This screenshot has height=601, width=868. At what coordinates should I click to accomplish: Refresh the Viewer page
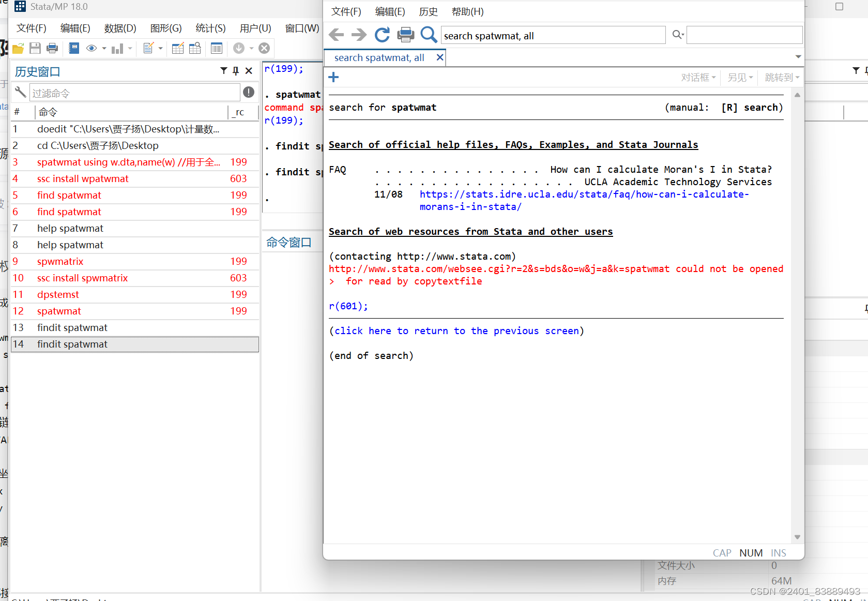pos(382,35)
